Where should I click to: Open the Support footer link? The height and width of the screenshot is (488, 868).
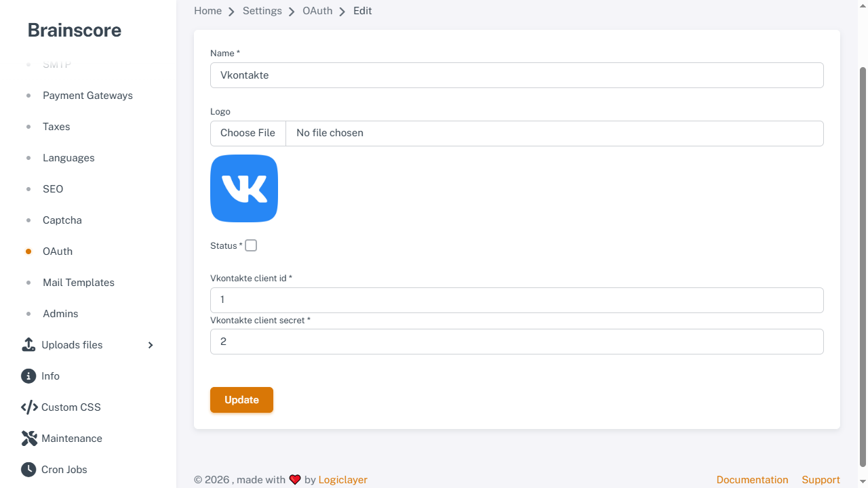pyautogui.click(x=821, y=480)
